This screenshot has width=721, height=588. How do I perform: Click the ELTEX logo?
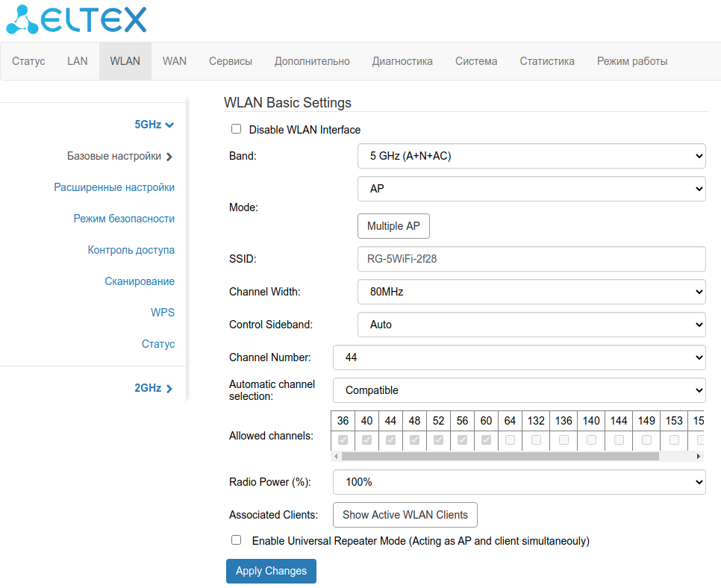coord(76,20)
